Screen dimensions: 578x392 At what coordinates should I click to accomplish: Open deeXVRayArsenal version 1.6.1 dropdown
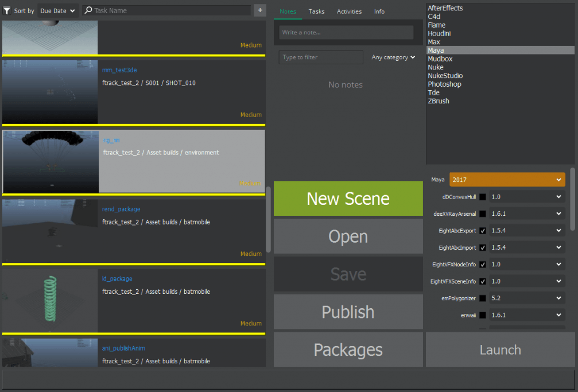[527, 214]
